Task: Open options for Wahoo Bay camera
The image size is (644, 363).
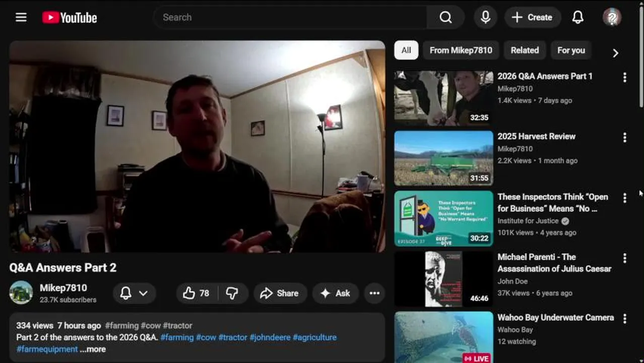Action: [x=625, y=318]
